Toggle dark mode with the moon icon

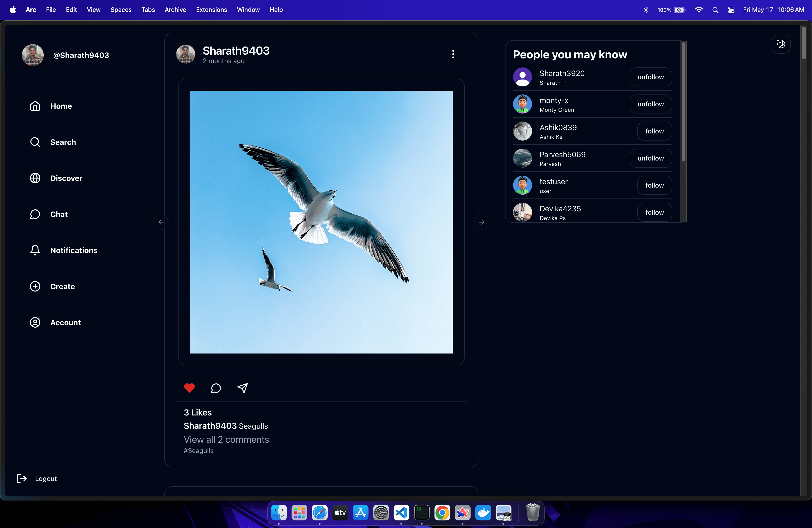(781, 44)
